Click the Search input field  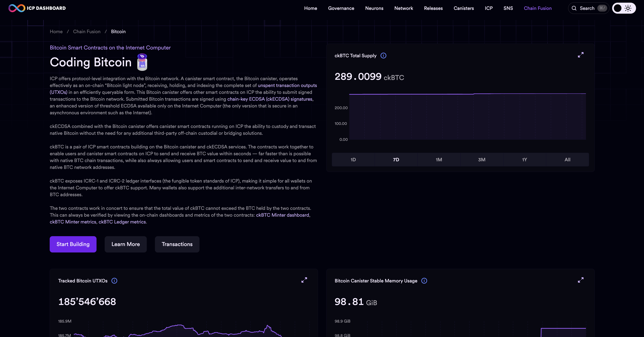[x=588, y=8]
